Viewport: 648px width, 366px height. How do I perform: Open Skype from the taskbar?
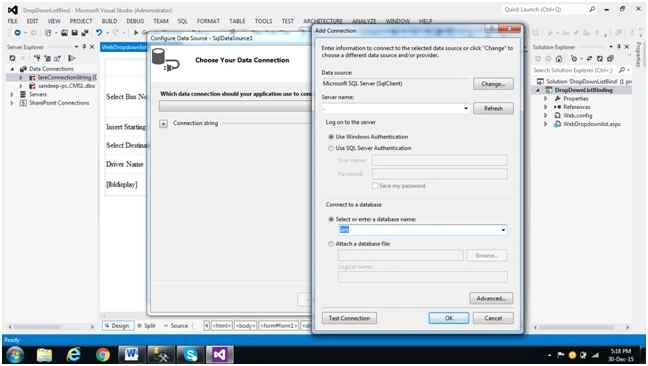(191, 355)
